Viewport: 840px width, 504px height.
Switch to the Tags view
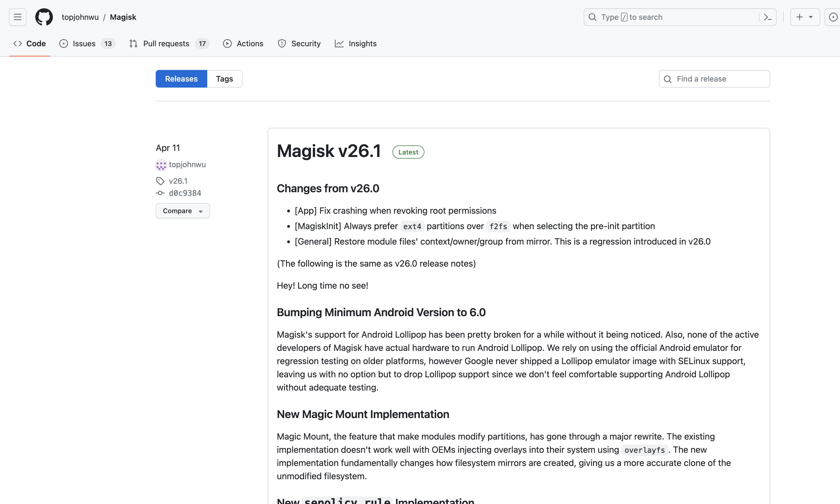click(x=224, y=79)
